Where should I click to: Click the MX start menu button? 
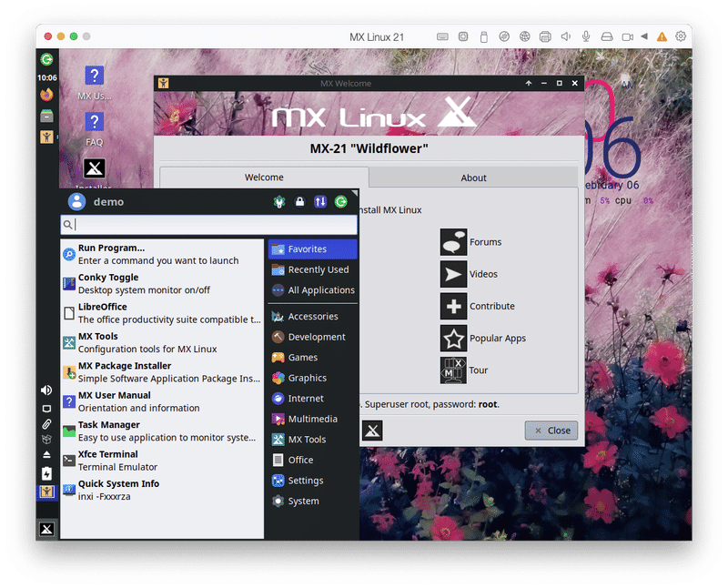47,529
